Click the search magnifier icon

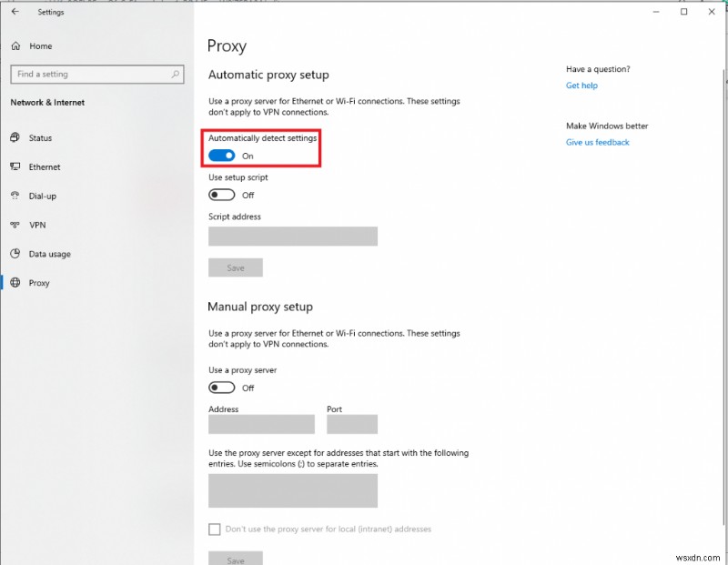click(175, 74)
